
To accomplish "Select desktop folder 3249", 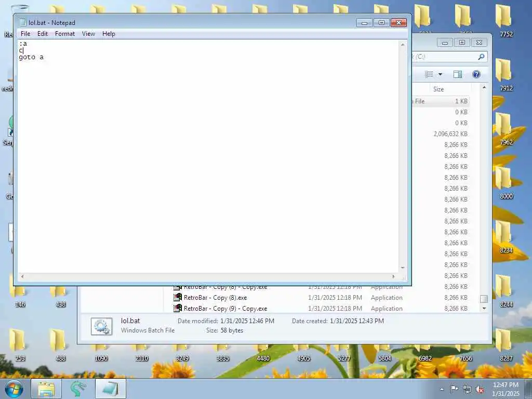I will pyautogui.click(x=182, y=353).
